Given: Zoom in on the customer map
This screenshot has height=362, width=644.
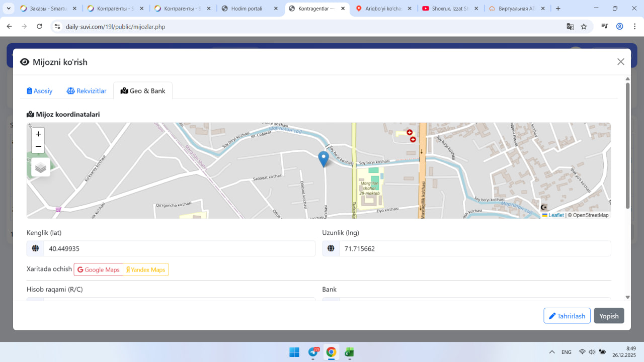Looking at the screenshot, I should [38, 134].
